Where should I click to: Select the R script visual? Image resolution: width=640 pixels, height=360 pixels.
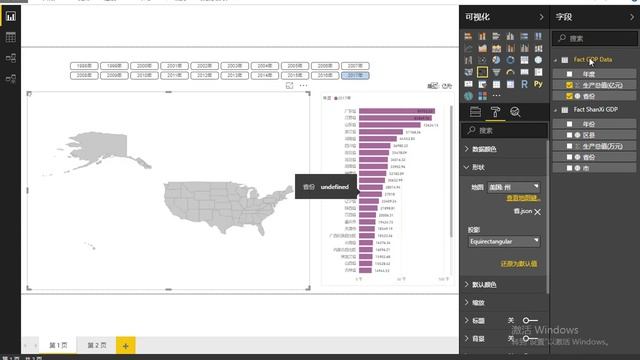coord(524,84)
